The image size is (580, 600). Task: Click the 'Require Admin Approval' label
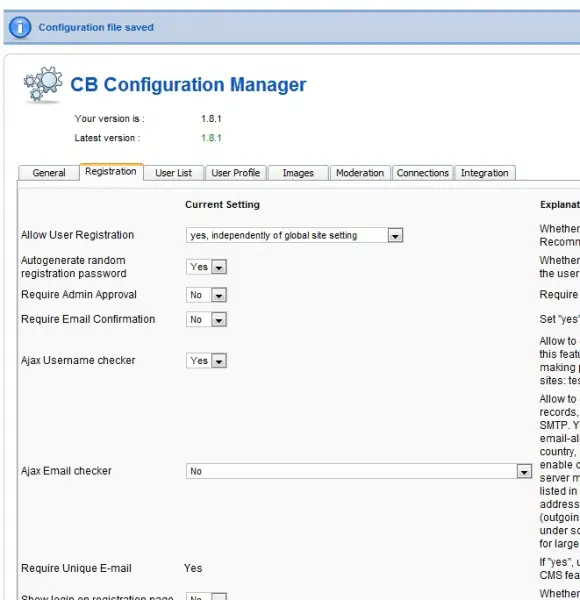pos(79,295)
